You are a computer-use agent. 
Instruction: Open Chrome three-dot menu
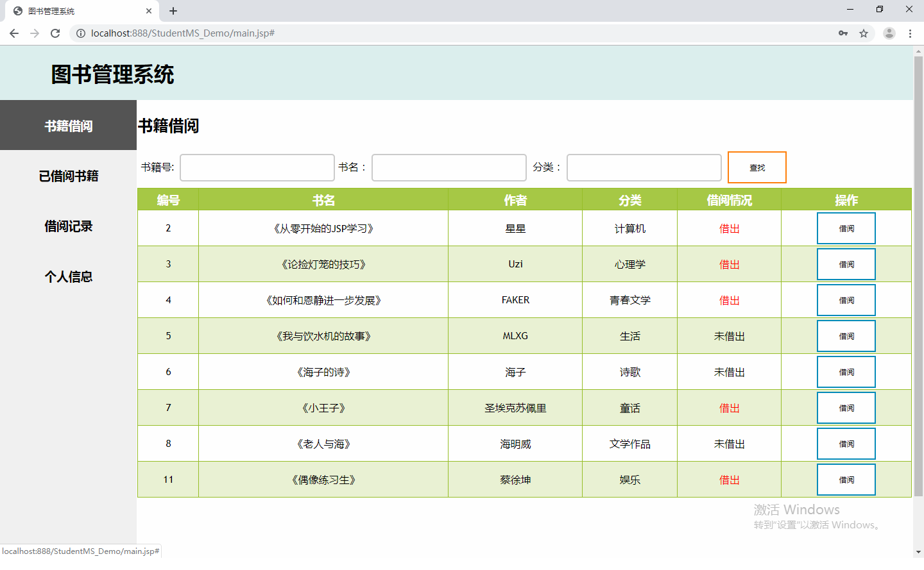click(x=910, y=33)
